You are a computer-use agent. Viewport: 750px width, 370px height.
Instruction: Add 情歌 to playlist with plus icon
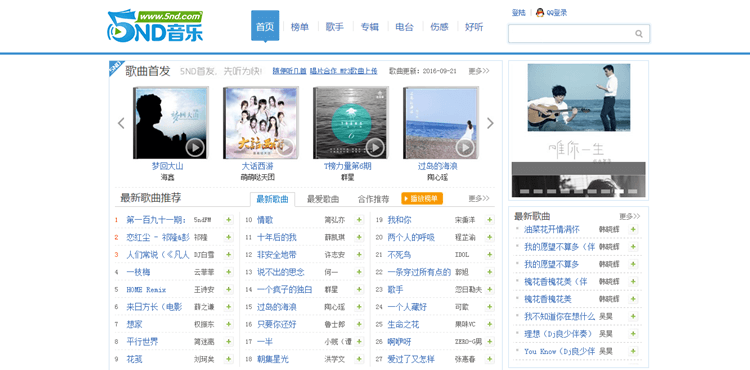click(x=359, y=220)
